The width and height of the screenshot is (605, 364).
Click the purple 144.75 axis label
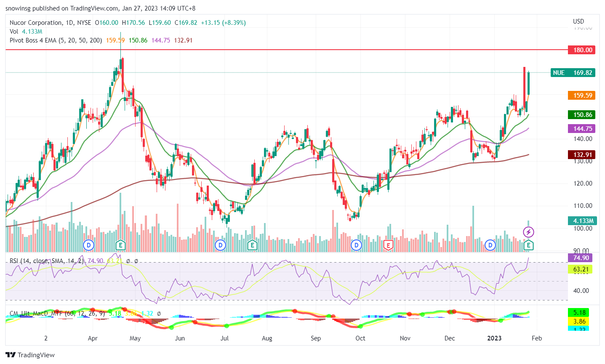tap(581, 128)
